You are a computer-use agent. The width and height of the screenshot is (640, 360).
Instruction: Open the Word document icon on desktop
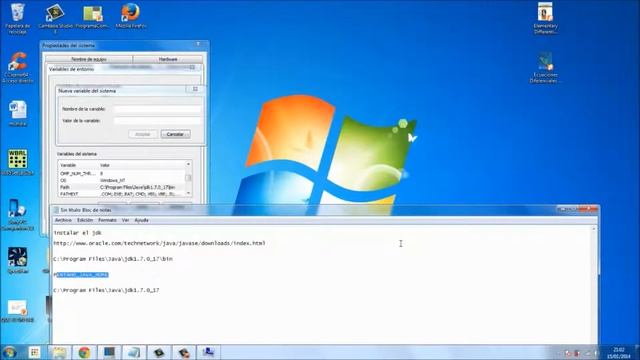pyautogui.click(x=18, y=113)
